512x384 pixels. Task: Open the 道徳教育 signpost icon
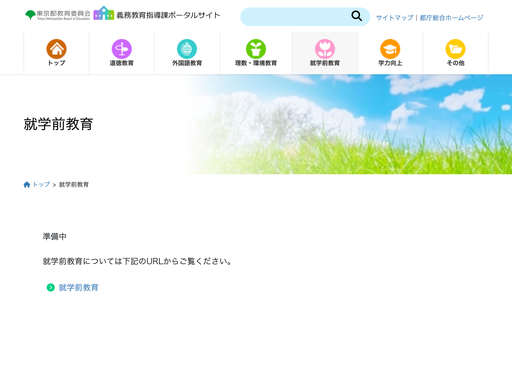tap(122, 49)
